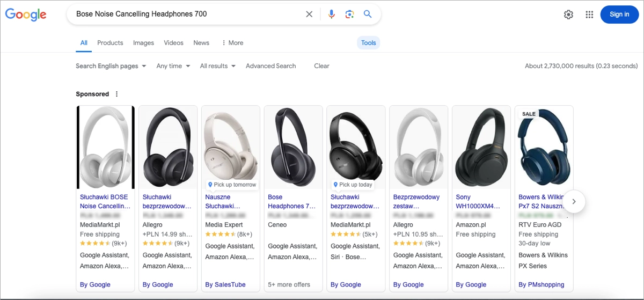Expand the Search English pages dropdown
This screenshot has height=300, width=644.
pos(111,66)
